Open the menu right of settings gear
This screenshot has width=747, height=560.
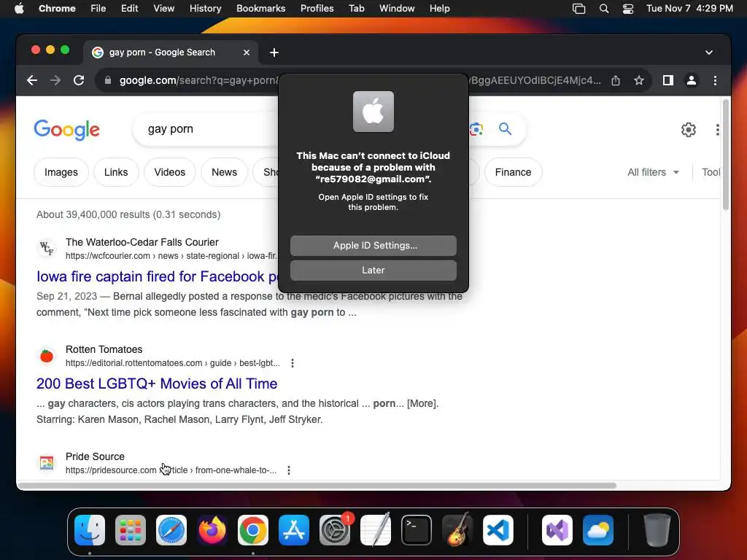point(718,130)
